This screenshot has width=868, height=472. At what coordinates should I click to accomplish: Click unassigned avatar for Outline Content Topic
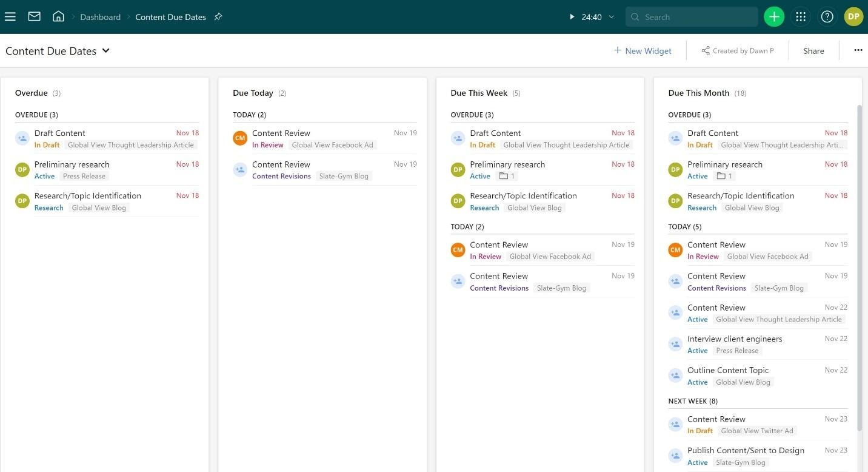[675, 376]
